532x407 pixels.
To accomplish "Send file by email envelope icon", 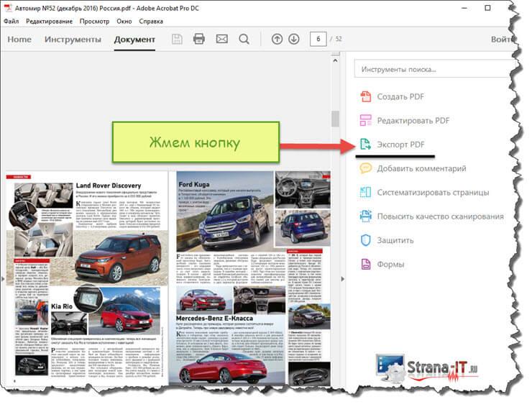I will point(222,39).
